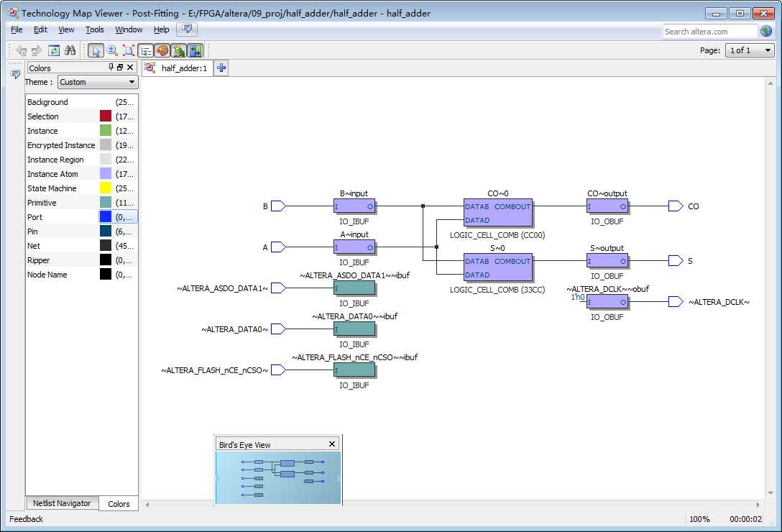Click the binoculars Find icon
This screenshot has height=532, width=782.
click(70, 50)
